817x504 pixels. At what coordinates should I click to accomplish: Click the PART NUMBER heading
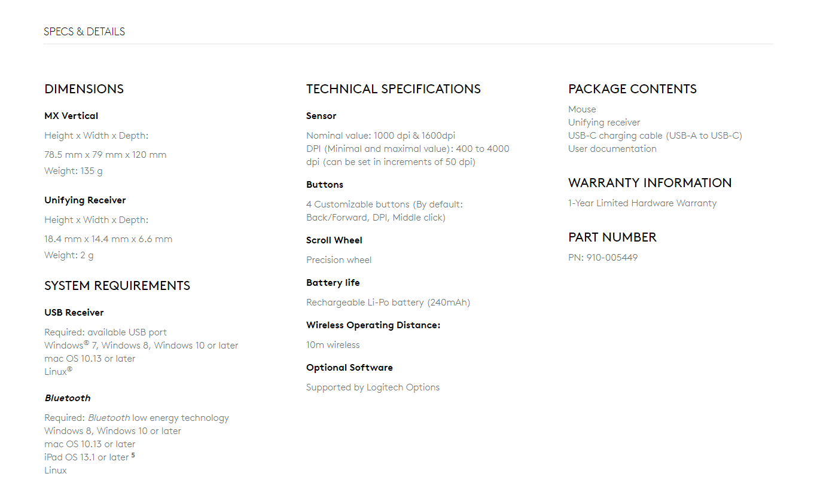612,237
